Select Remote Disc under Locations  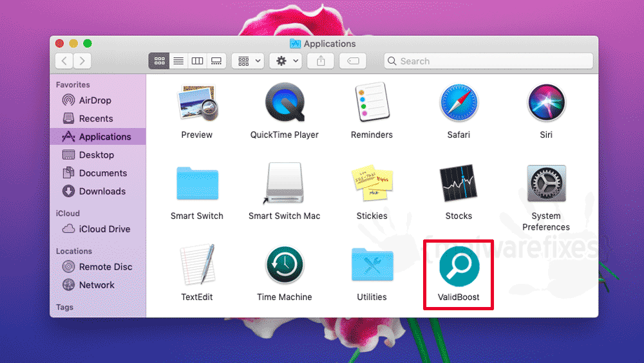pyautogui.click(x=98, y=267)
